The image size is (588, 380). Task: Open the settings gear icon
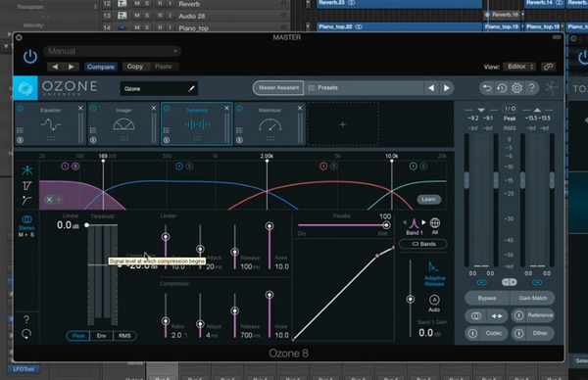(x=516, y=88)
